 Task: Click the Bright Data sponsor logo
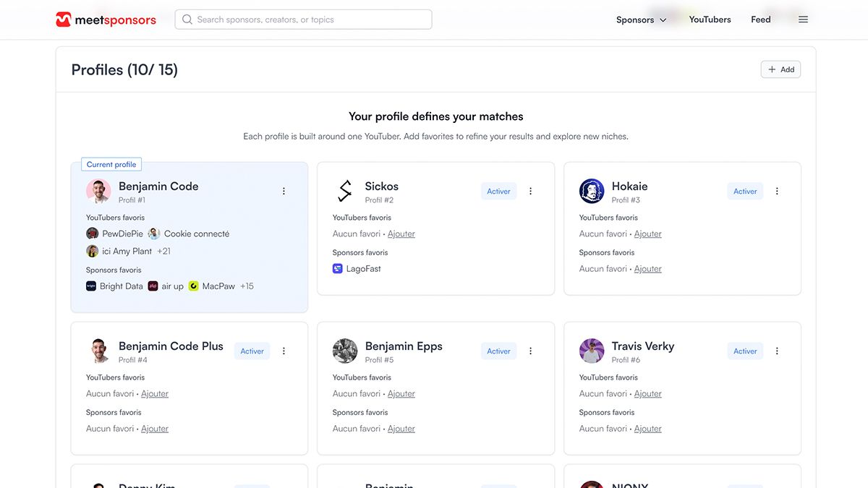91,286
